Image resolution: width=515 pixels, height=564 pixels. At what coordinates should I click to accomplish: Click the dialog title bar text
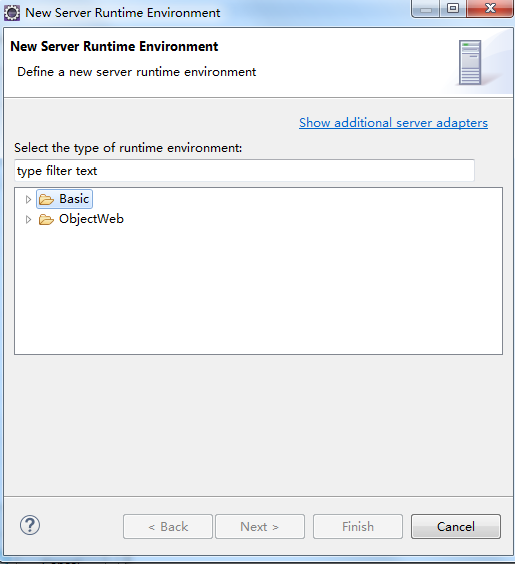pos(123,13)
